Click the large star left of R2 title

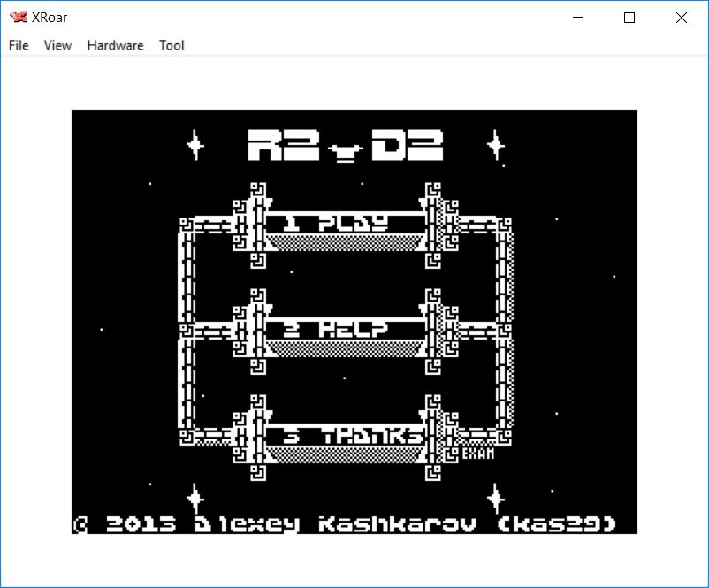pyautogui.click(x=194, y=144)
